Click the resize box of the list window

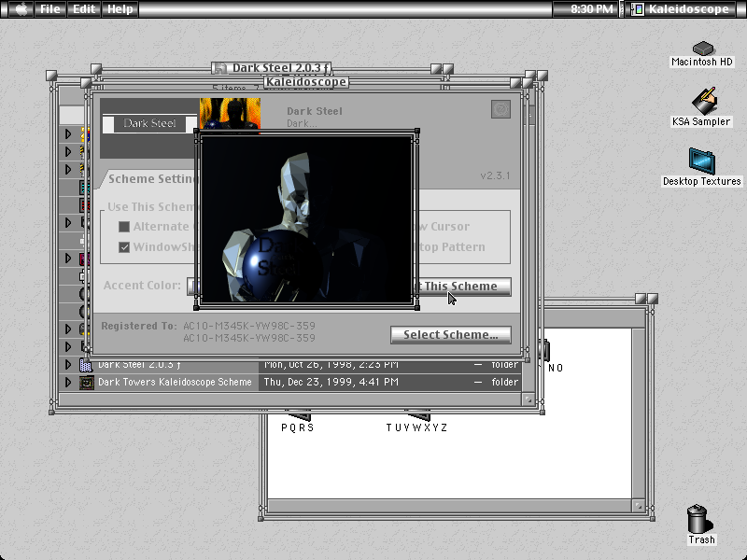[x=528, y=399]
